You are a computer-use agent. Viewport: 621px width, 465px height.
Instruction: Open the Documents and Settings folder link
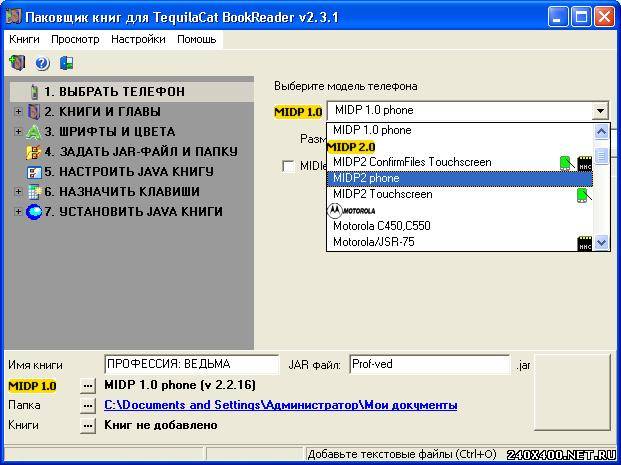click(x=281, y=405)
